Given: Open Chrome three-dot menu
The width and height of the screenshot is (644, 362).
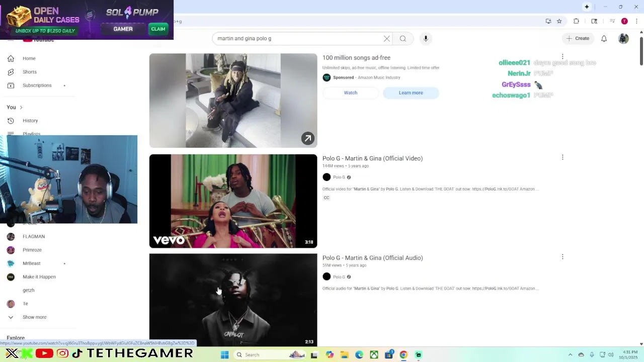Looking at the screenshot, I should [636, 21].
